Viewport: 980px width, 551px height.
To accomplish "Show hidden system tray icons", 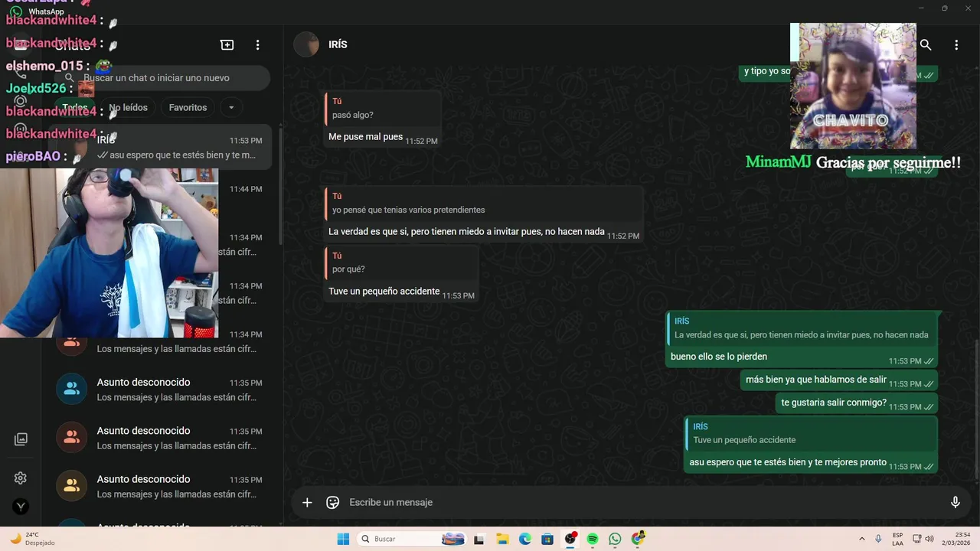I will click(x=862, y=539).
